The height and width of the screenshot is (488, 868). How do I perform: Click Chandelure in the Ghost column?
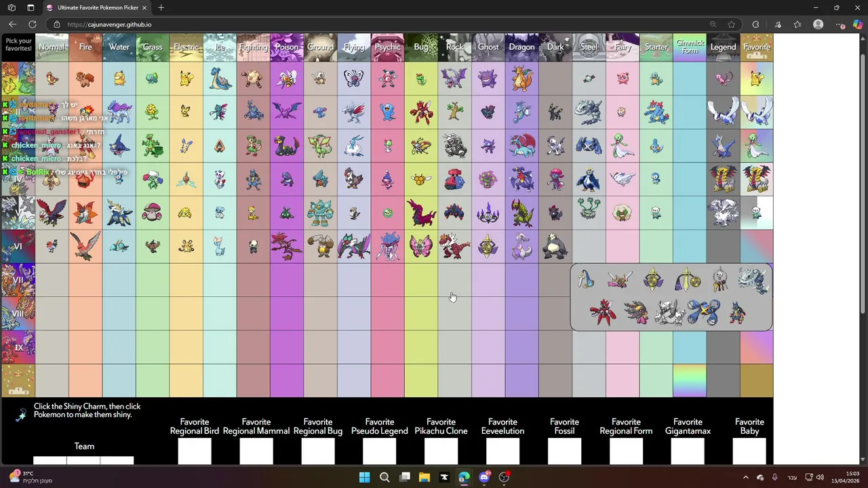click(488, 213)
